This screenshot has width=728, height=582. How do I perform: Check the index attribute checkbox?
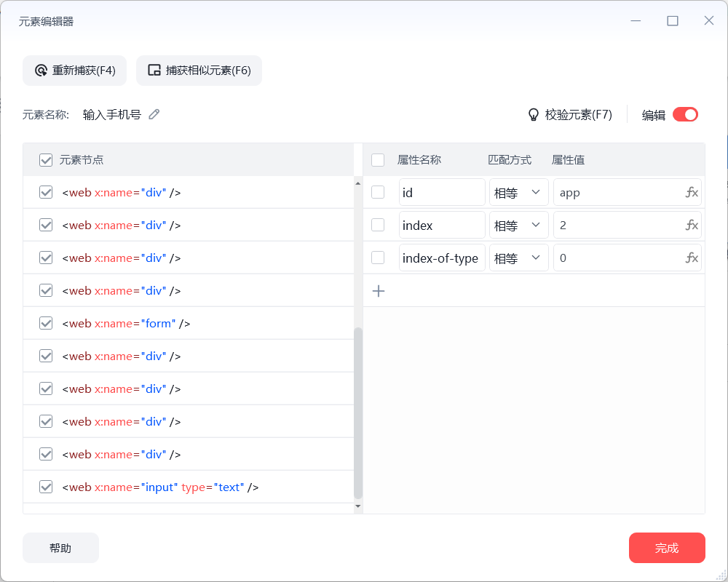(378, 225)
